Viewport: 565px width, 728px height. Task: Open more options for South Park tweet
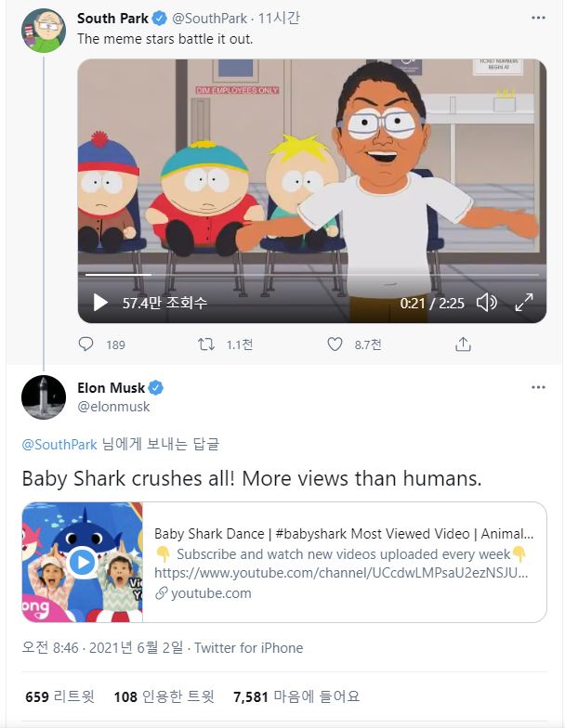539,18
